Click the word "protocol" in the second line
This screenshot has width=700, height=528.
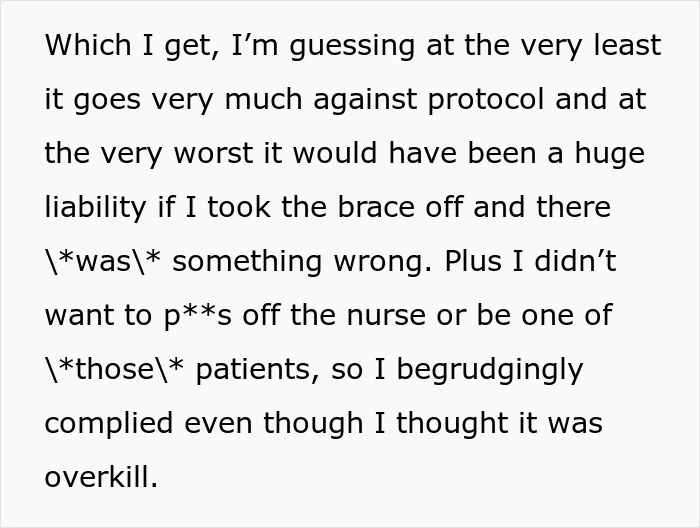coord(486,102)
